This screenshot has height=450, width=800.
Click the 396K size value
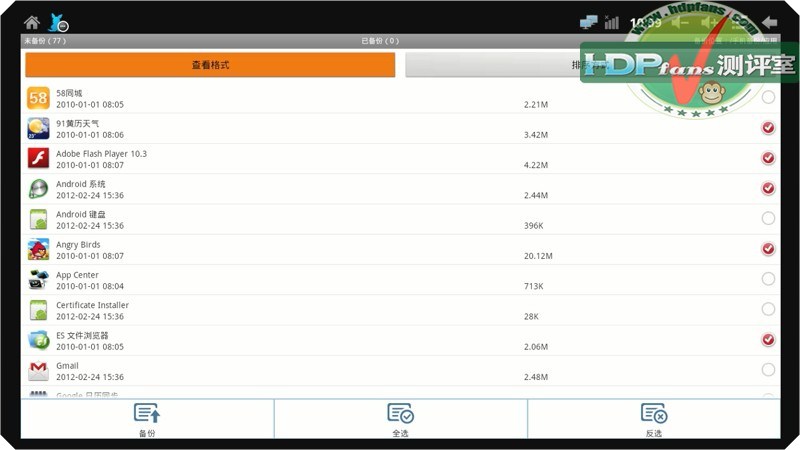pyautogui.click(x=534, y=226)
